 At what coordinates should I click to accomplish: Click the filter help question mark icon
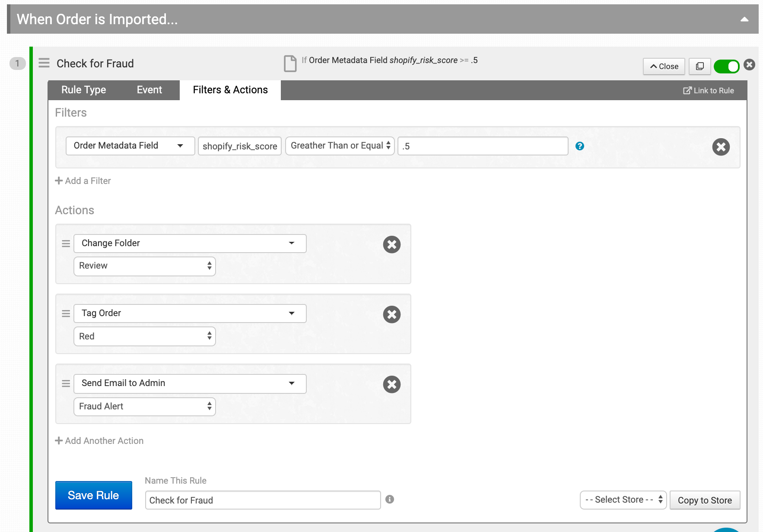click(x=580, y=146)
